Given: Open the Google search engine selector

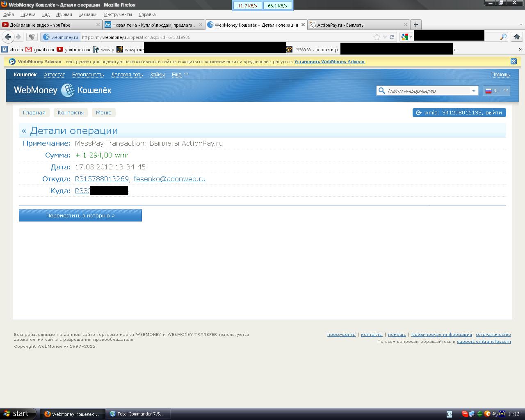Looking at the screenshot, I should coord(406,37).
